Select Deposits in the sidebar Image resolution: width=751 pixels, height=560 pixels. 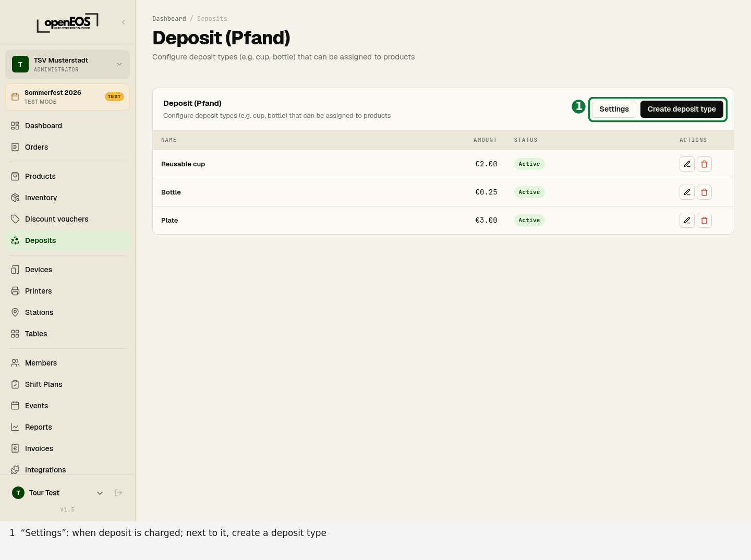pos(67,240)
